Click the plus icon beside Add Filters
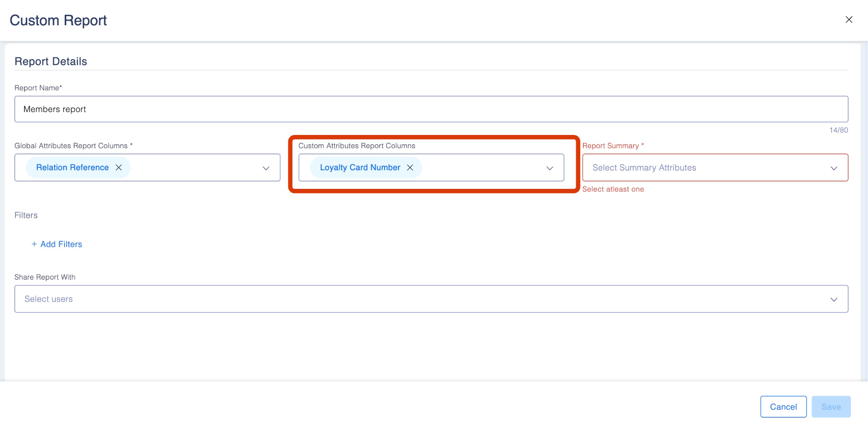This screenshot has width=868, height=432. (x=34, y=244)
